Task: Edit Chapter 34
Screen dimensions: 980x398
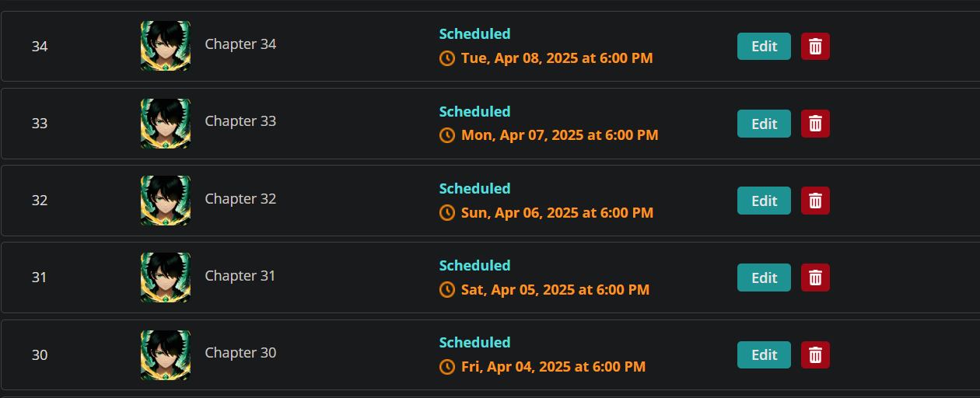Action: coord(764,47)
